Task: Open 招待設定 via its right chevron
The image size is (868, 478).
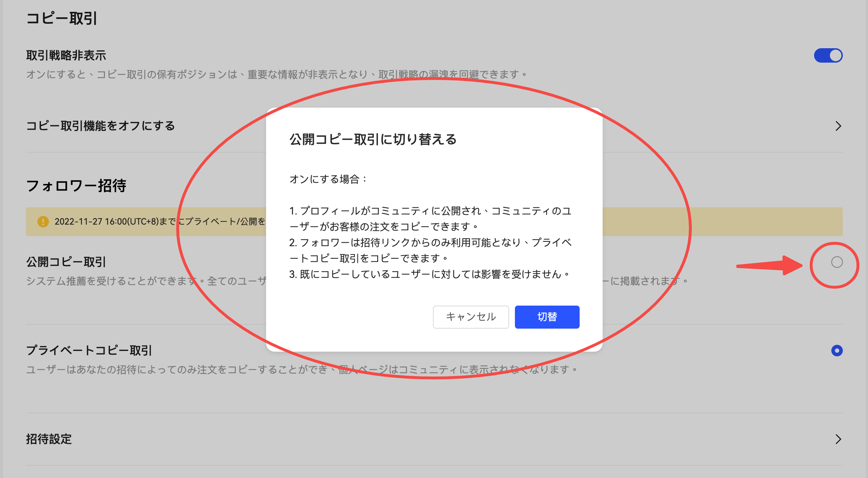Action: pos(838,439)
